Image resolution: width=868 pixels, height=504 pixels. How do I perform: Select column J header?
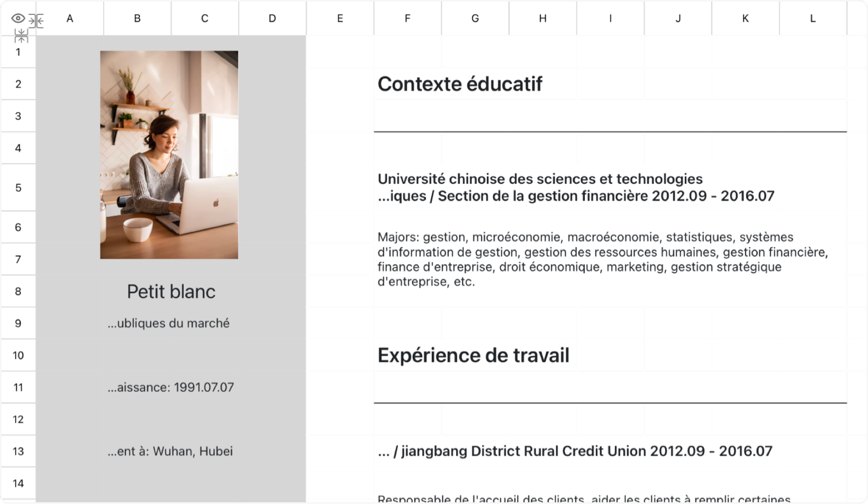(678, 19)
